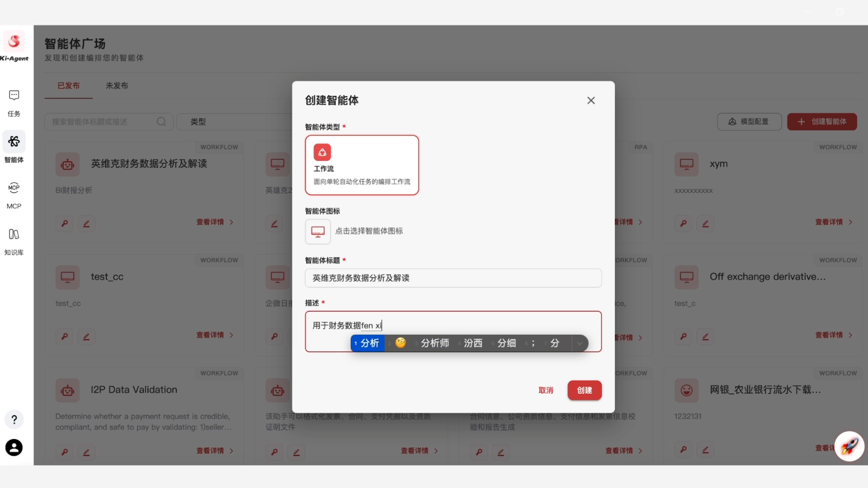
Task: Open the xym card title
Action: (x=718, y=164)
